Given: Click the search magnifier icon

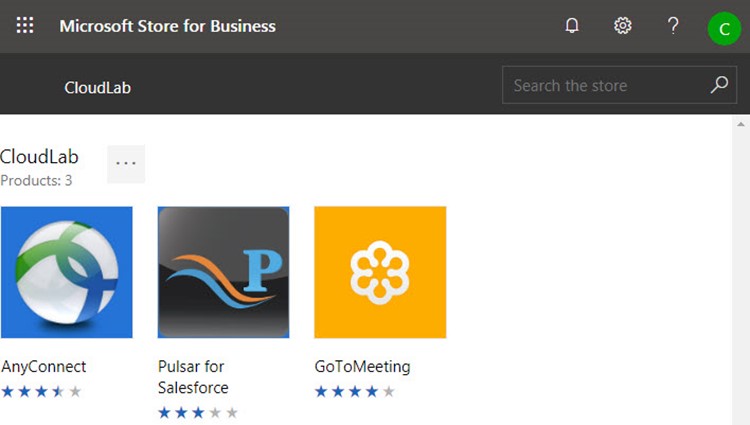Looking at the screenshot, I should tap(719, 85).
